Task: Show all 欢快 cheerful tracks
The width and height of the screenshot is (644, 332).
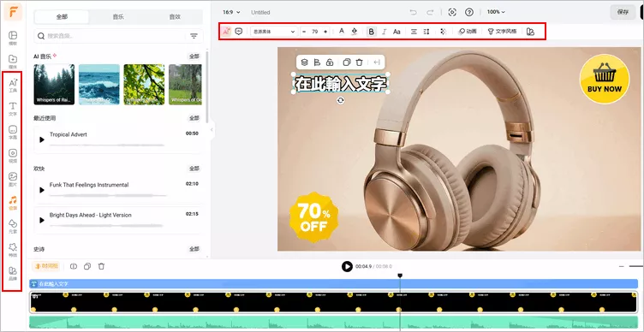Action: click(194, 169)
